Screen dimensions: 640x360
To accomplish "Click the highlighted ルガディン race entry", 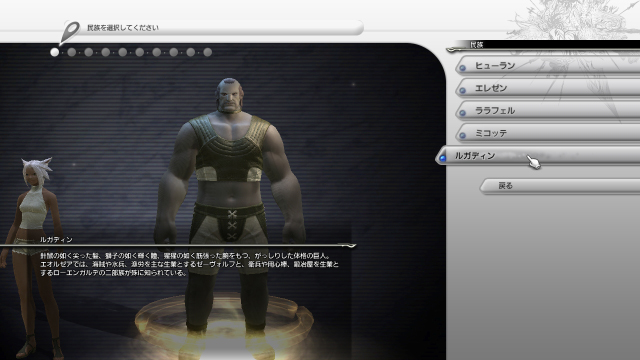I will [537, 156].
